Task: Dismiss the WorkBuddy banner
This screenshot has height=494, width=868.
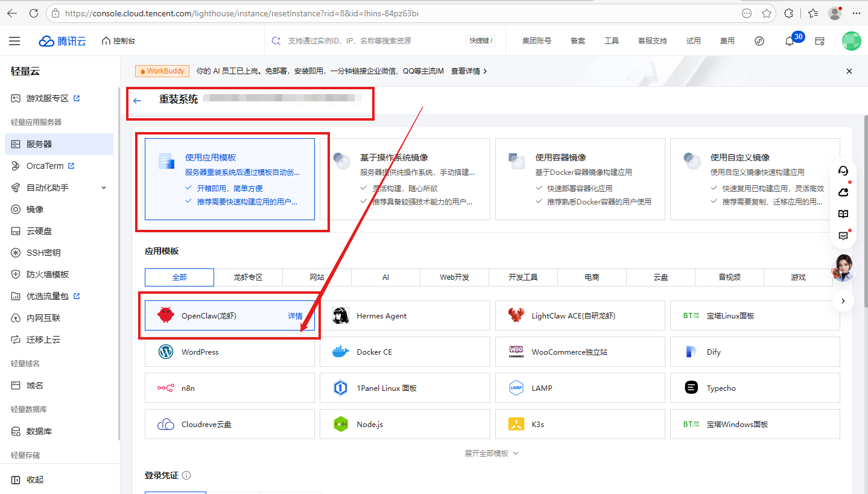Action: pos(849,71)
